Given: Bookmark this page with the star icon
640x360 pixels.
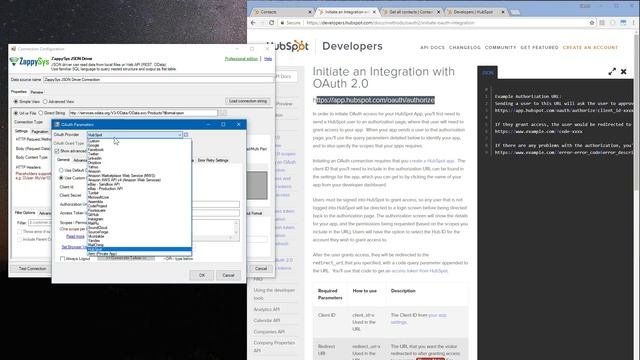Looking at the screenshot, I should [x=592, y=23].
